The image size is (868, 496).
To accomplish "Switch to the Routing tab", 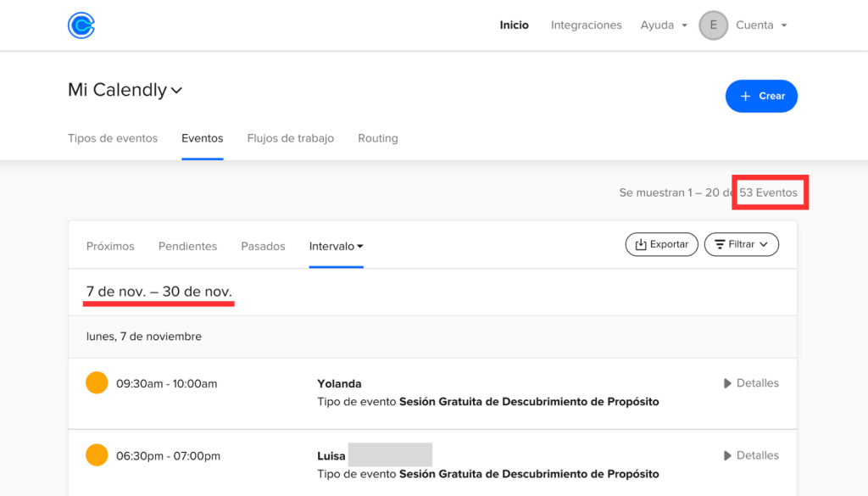I will (x=377, y=138).
